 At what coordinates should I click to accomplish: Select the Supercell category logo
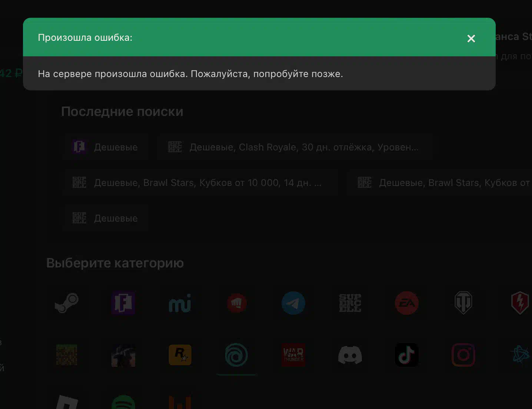(350, 303)
